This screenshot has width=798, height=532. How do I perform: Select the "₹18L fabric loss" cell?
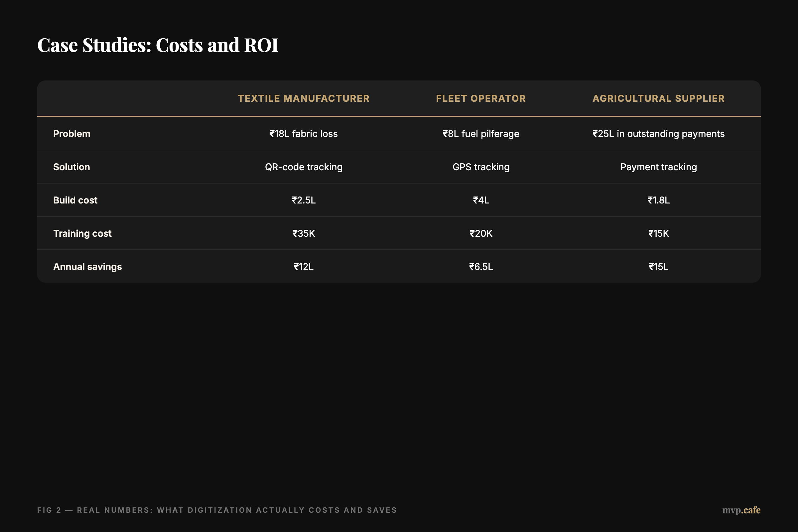[x=304, y=134]
